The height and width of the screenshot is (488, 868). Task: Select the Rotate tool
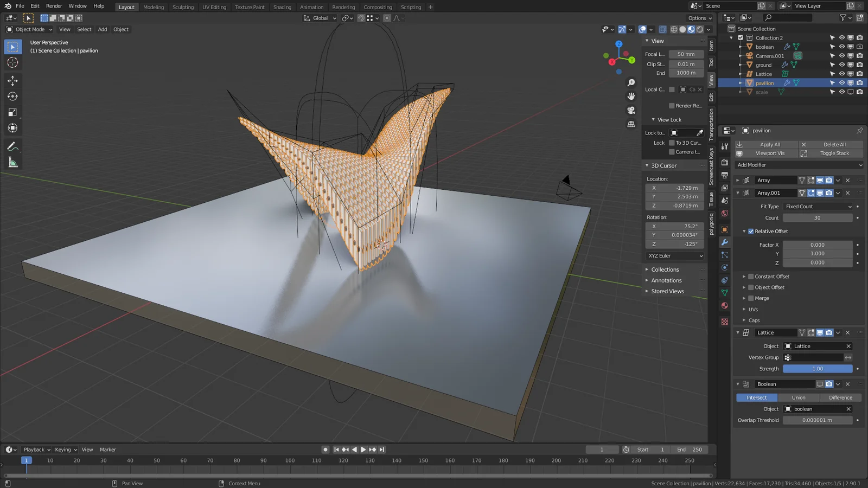pyautogui.click(x=12, y=96)
